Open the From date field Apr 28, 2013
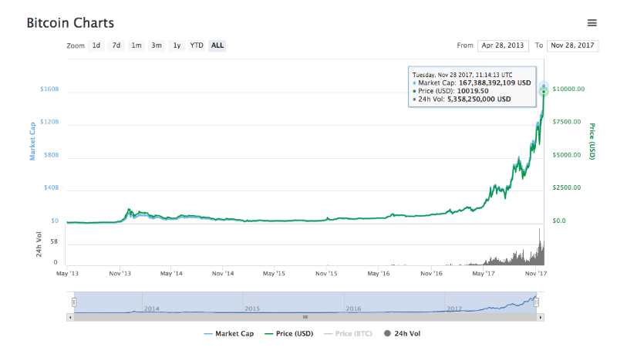The height and width of the screenshot is (364, 627). click(x=501, y=45)
